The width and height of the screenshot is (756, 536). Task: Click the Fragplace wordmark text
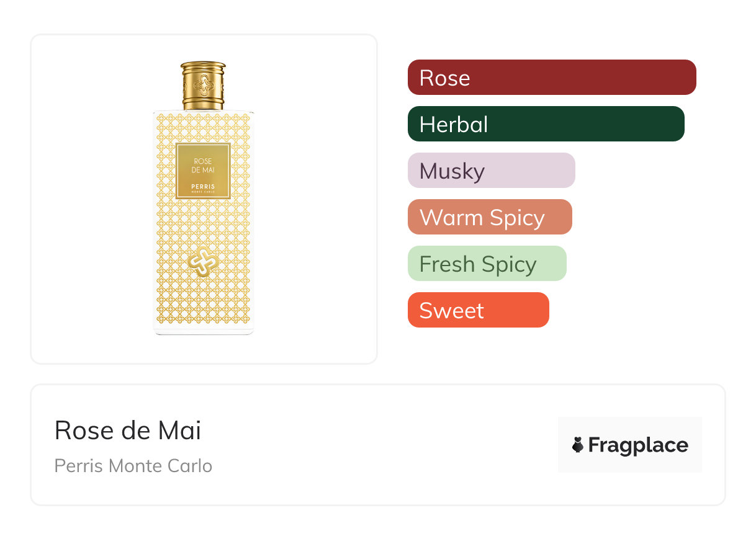pyautogui.click(x=638, y=445)
